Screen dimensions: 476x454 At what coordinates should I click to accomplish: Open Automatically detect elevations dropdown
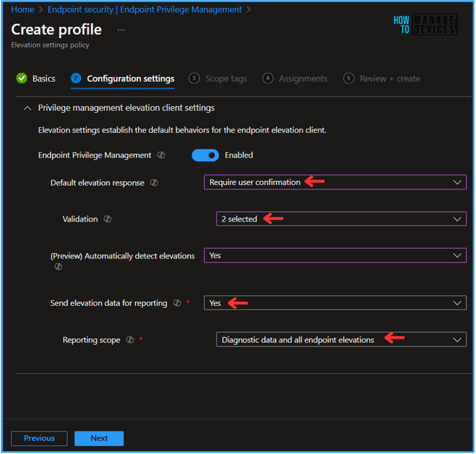tap(335, 255)
